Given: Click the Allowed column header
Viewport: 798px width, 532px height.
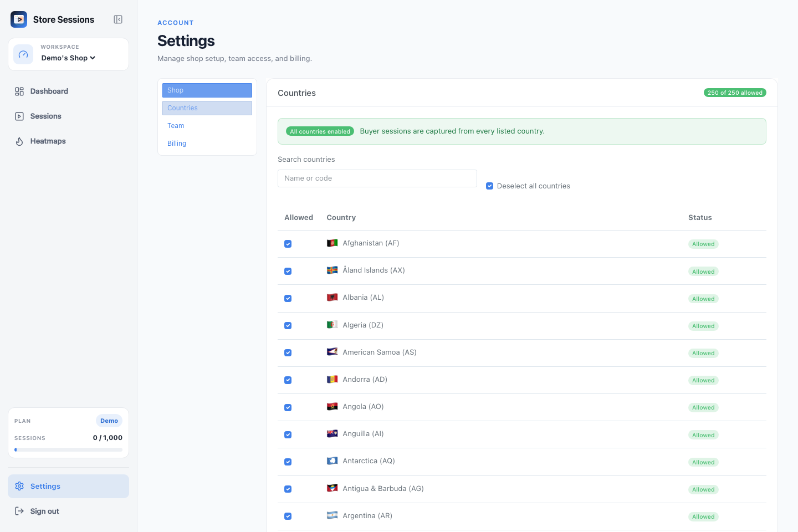Looking at the screenshot, I should (299, 217).
